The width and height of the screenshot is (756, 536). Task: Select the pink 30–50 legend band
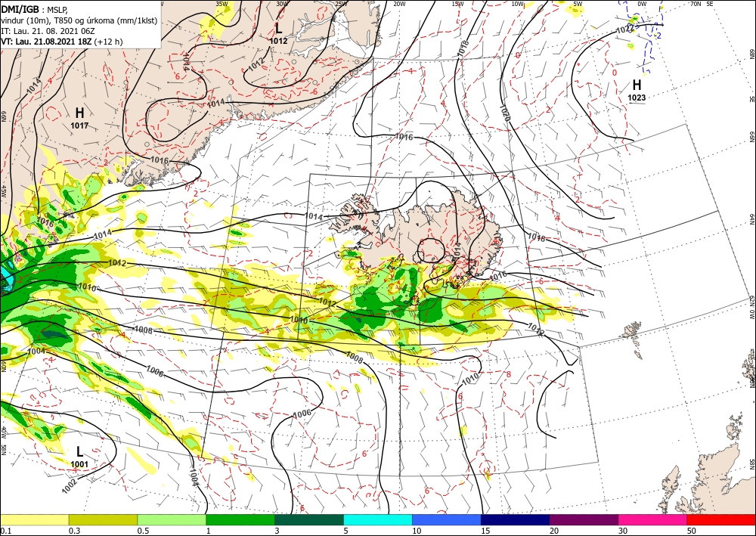pos(653,519)
